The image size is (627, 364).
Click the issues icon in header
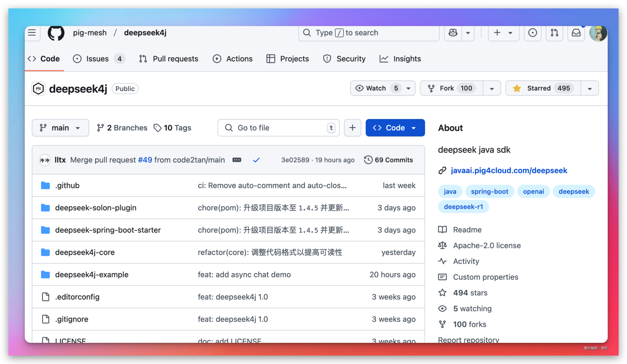tap(532, 33)
